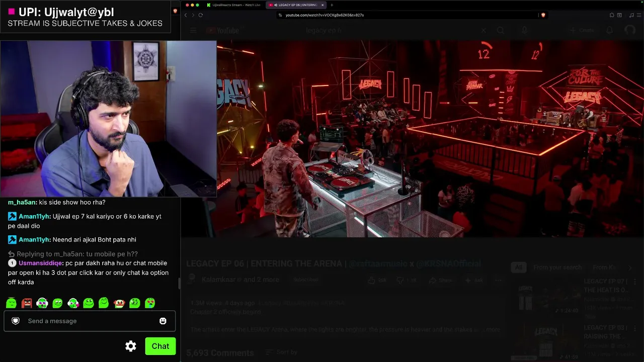The width and height of the screenshot is (644, 362).
Task: Open Kalamkaar channel avatar
Action: [x=192, y=280]
